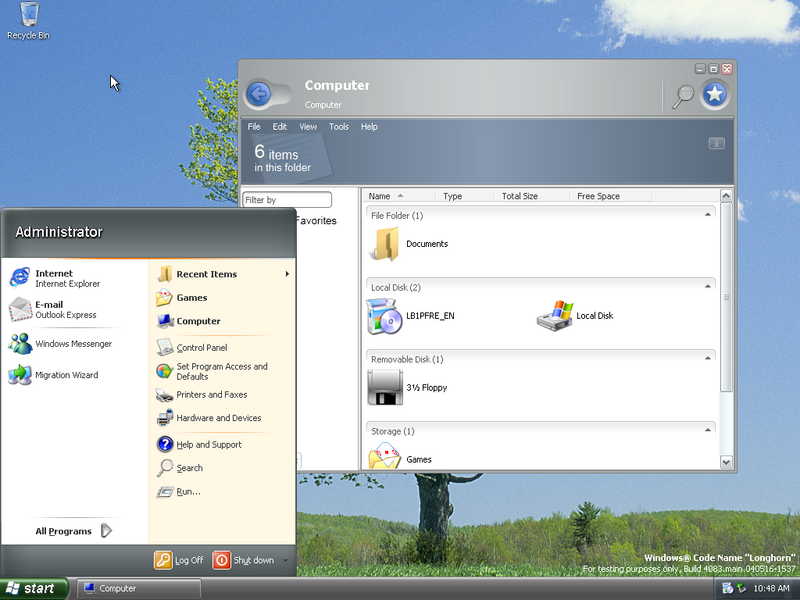This screenshot has width=800, height=600.
Task: Click the blue star favorites icon
Action: (x=714, y=95)
